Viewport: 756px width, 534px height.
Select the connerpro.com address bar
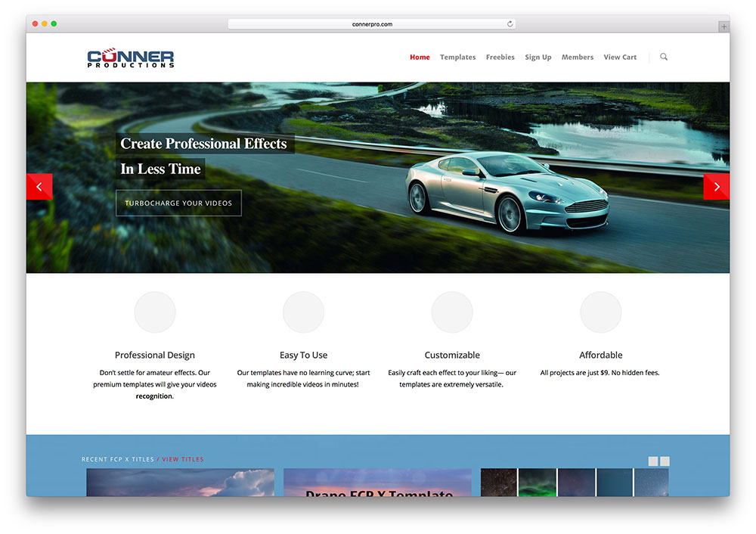pyautogui.click(x=372, y=24)
